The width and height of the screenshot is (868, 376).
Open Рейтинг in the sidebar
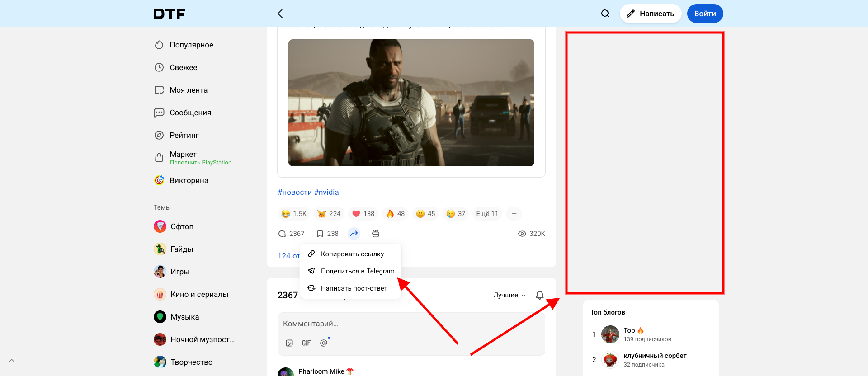point(177,135)
